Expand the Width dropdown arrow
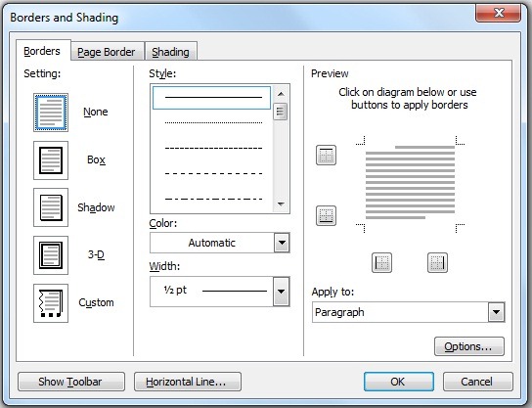The image size is (532, 408). [x=282, y=292]
